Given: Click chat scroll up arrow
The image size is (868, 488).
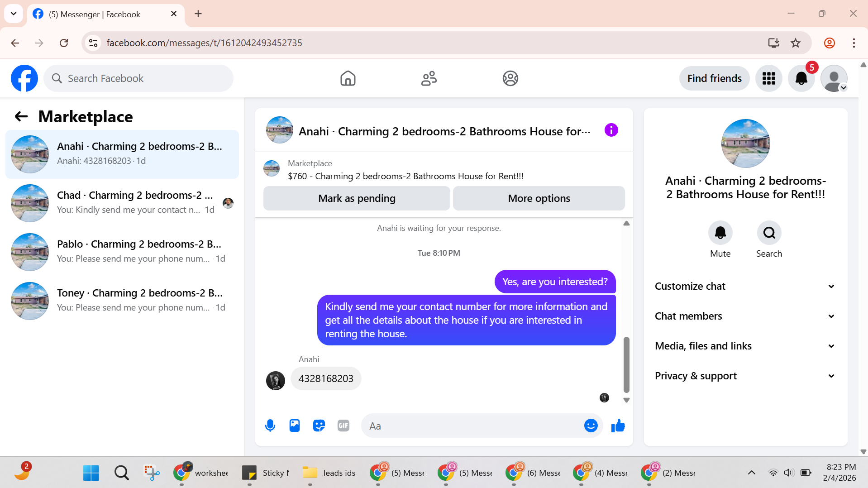Looking at the screenshot, I should pos(626,223).
